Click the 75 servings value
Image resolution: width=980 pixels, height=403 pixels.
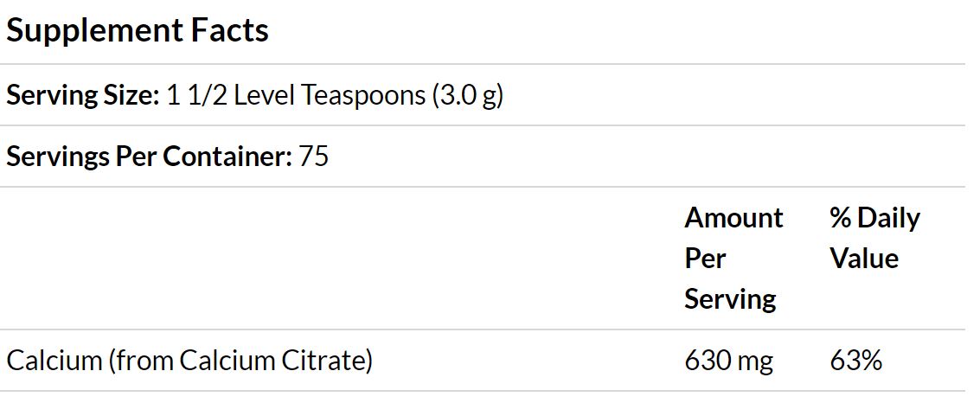tap(314, 157)
